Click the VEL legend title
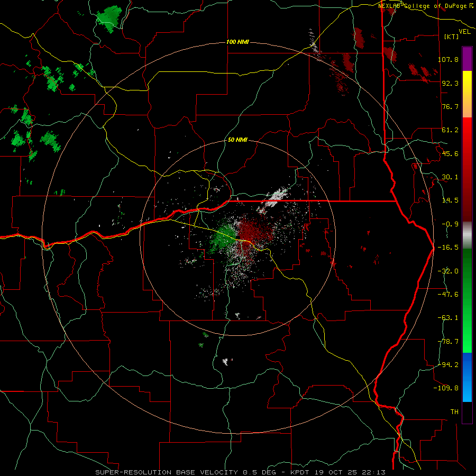The height and width of the screenshot is (476, 476). pos(464,32)
